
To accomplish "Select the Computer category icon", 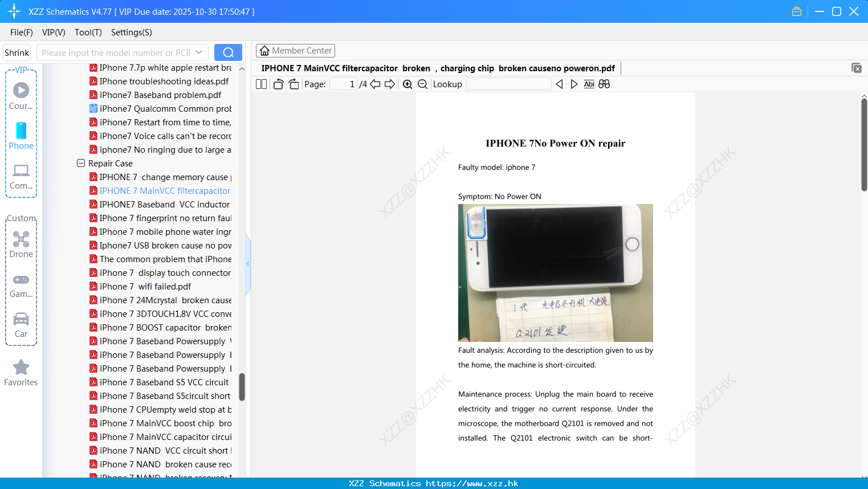I will 21,176.
